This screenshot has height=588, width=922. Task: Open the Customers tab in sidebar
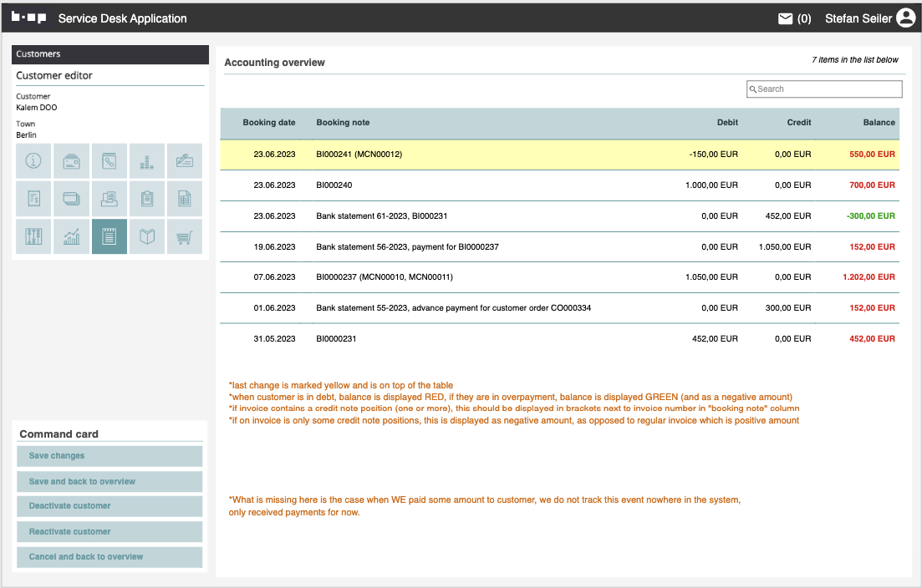coord(110,54)
